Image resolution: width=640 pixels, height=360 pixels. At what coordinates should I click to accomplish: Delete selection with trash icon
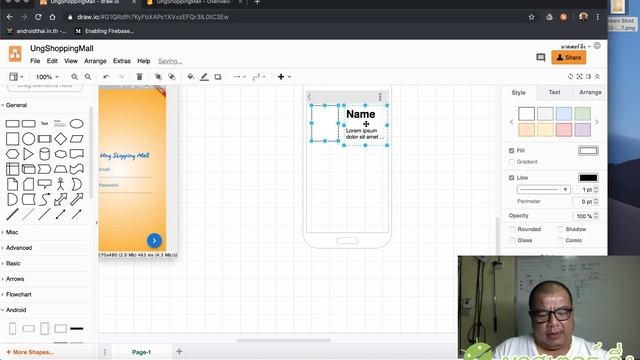(139, 77)
